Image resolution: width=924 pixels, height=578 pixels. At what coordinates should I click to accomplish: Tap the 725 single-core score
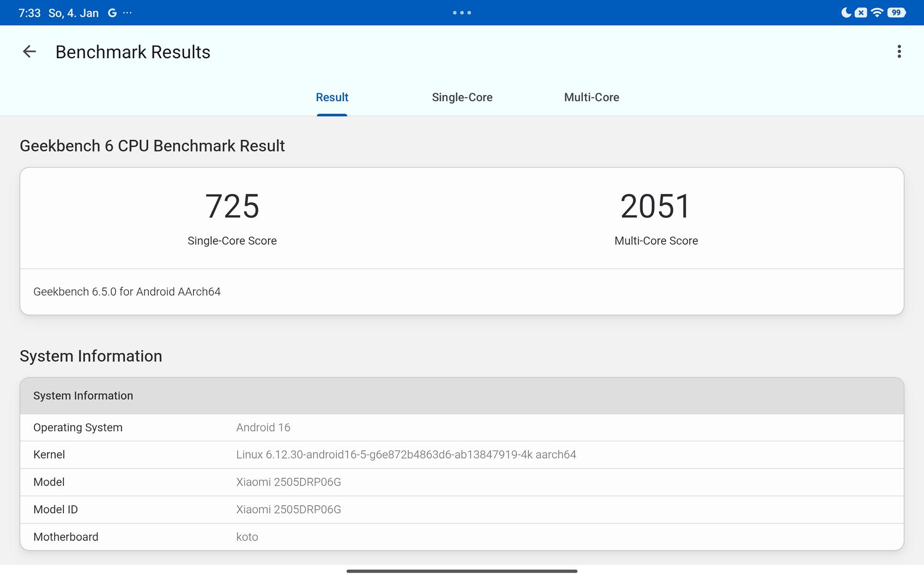pos(232,207)
